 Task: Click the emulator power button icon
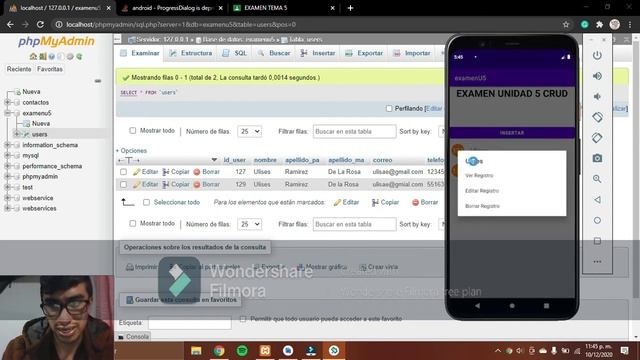(597, 55)
